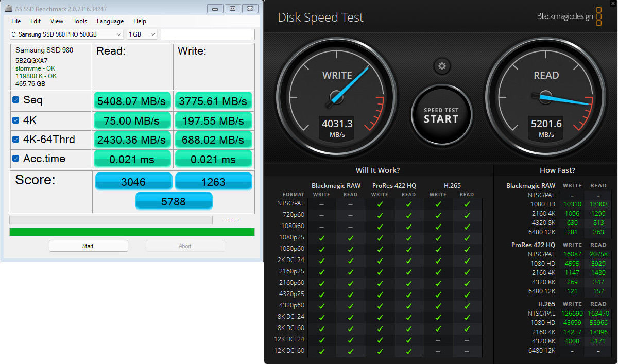Viewport: 618px width, 364px height.
Task: Toggle the Acc.time test checkbox
Action: pyautogui.click(x=16, y=159)
